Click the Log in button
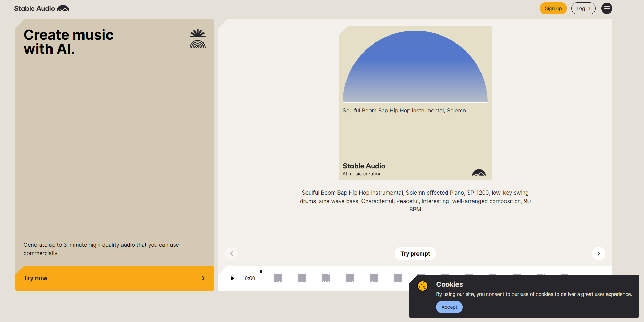Viewport: 644px width, 322px height. click(583, 8)
